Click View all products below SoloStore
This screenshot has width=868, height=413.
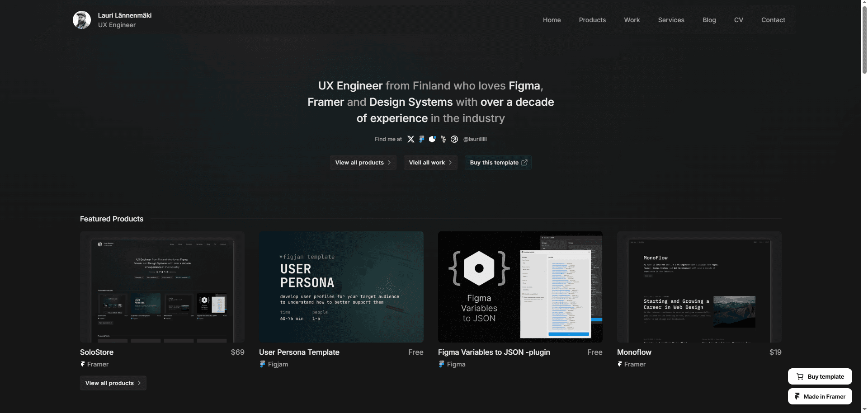(x=113, y=383)
